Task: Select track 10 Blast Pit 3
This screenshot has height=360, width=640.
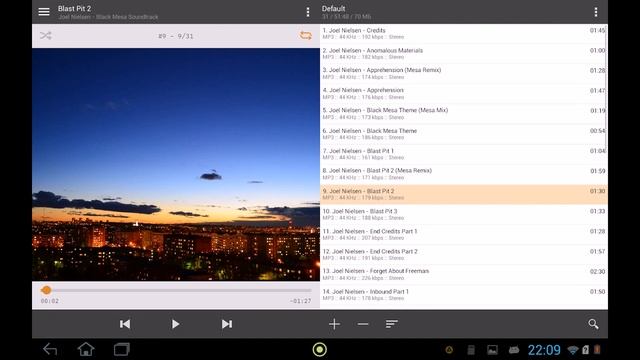Action: (464, 214)
